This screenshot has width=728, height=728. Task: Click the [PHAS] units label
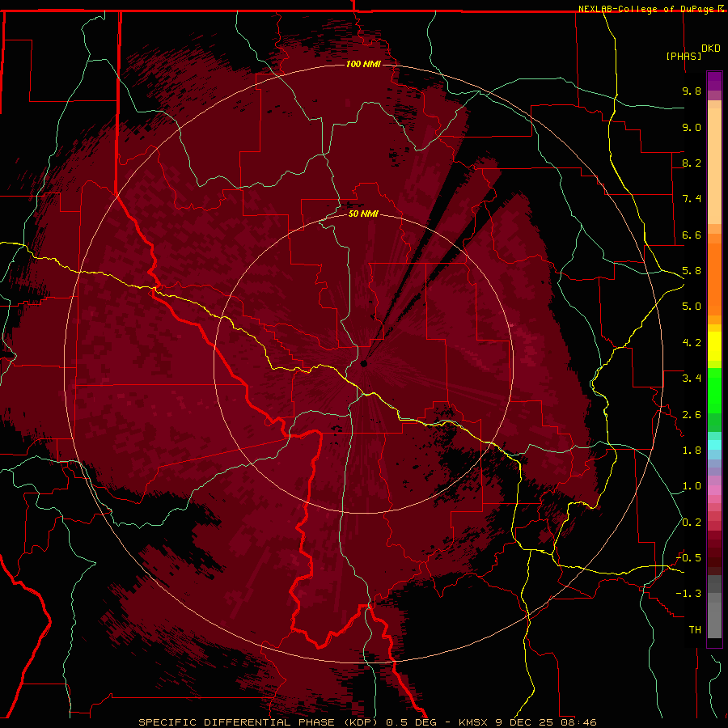tap(684, 56)
